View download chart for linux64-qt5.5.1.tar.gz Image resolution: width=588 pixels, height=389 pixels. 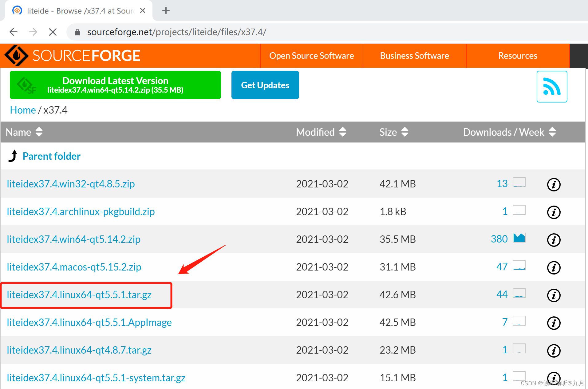coord(519,293)
